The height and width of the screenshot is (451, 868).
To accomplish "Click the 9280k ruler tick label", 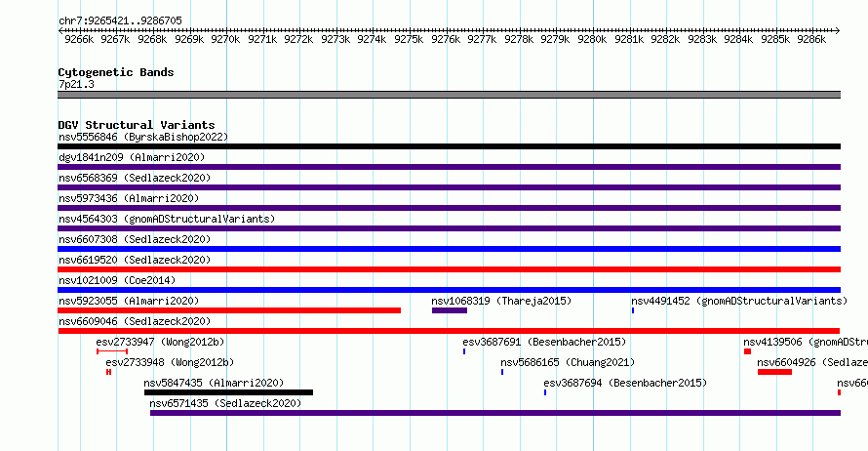I will pos(592,39).
